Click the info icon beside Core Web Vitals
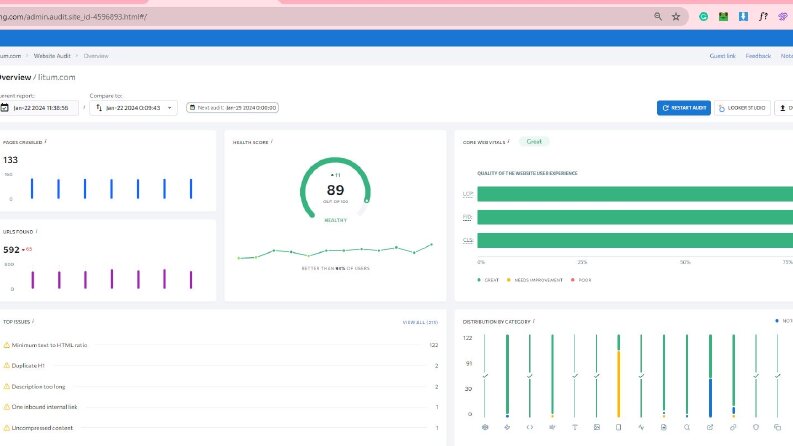793x446 pixels. coord(508,142)
